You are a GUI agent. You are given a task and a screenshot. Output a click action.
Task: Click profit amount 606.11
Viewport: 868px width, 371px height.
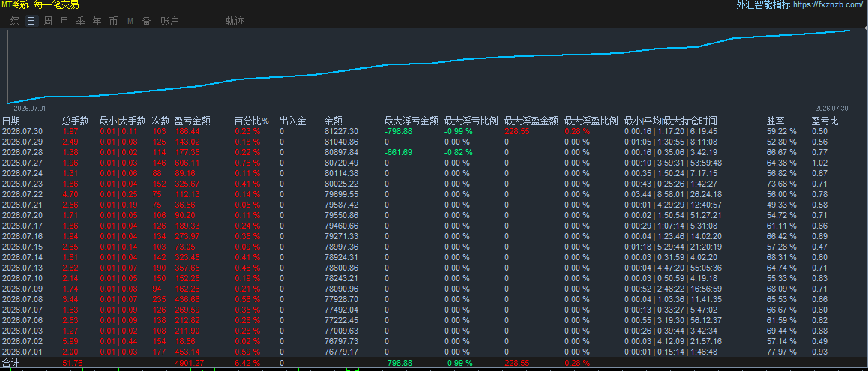coord(187,163)
